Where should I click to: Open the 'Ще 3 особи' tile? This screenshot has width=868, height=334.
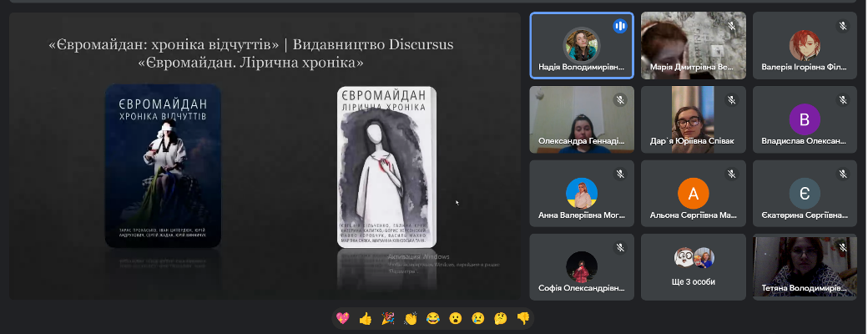694,267
